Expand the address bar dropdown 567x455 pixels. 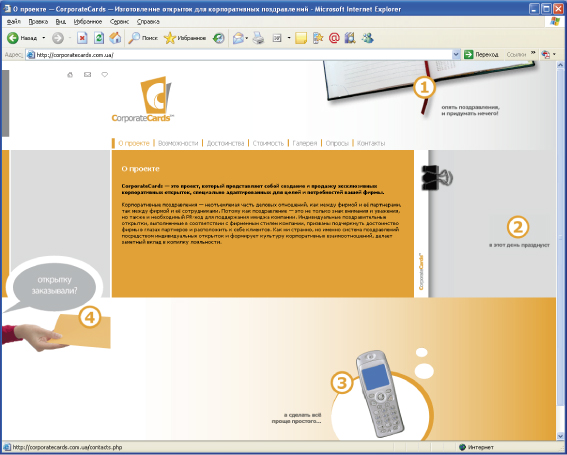click(x=456, y=55)
